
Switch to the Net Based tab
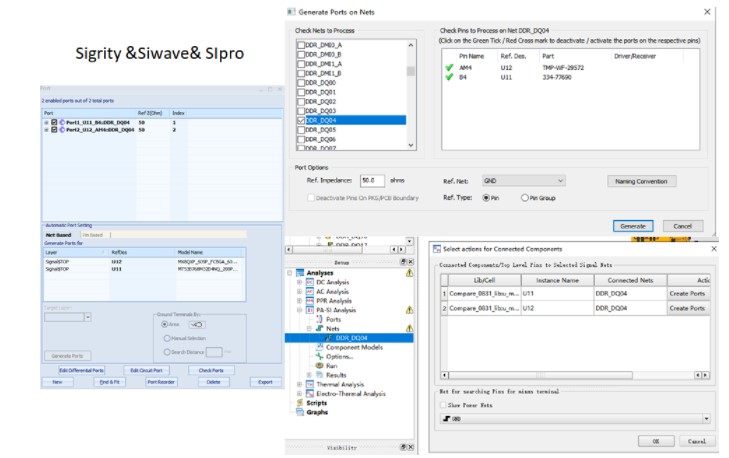coord(59,235)
